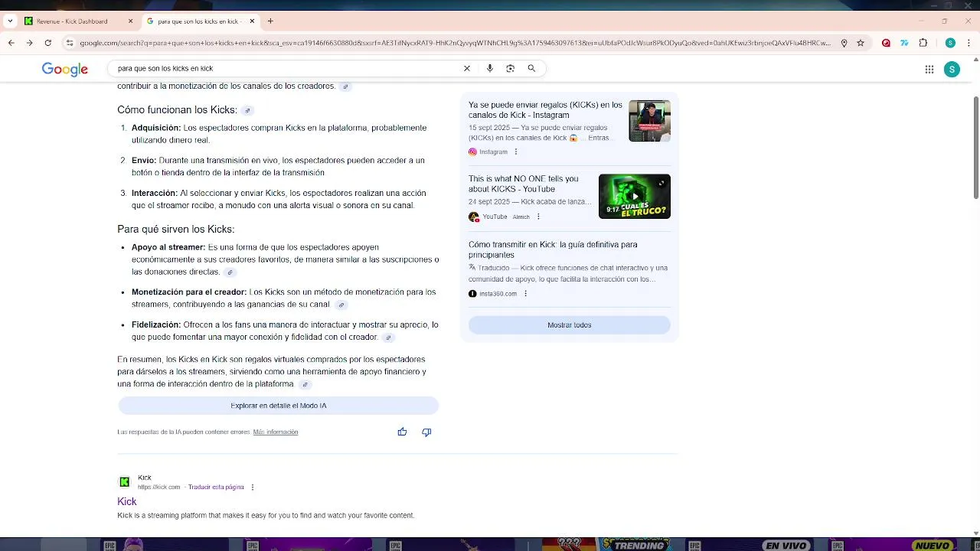Open Más información link
This screenshot has width=980, height=551.
coord(276,432)
